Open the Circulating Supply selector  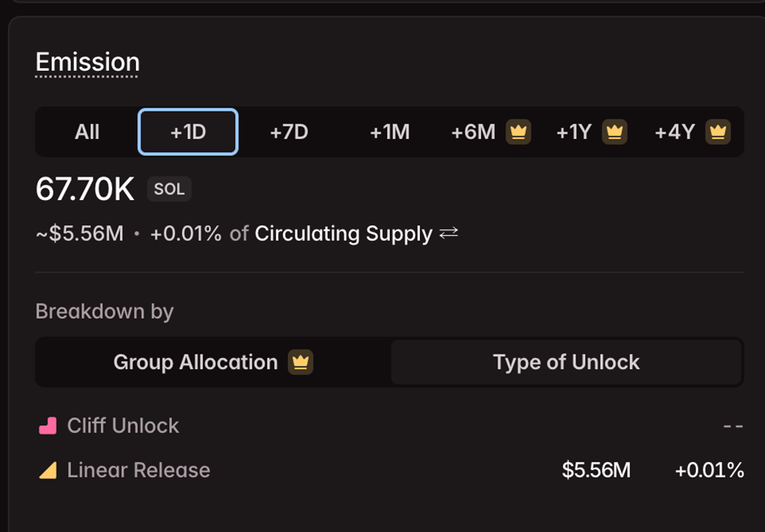click(343, 233)
